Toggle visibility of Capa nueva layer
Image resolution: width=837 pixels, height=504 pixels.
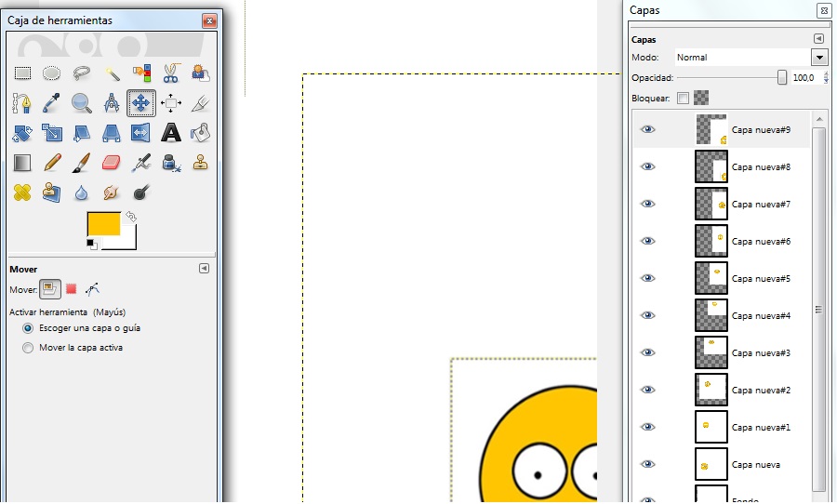coord(647,464)
